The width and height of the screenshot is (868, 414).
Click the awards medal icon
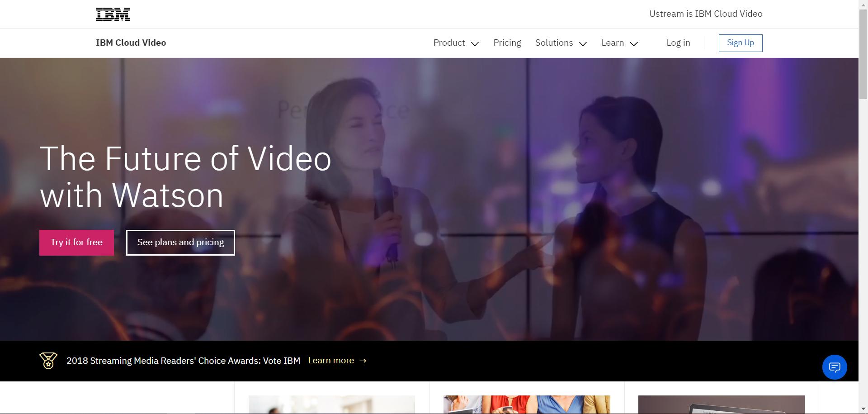click(x=48, y=361)
